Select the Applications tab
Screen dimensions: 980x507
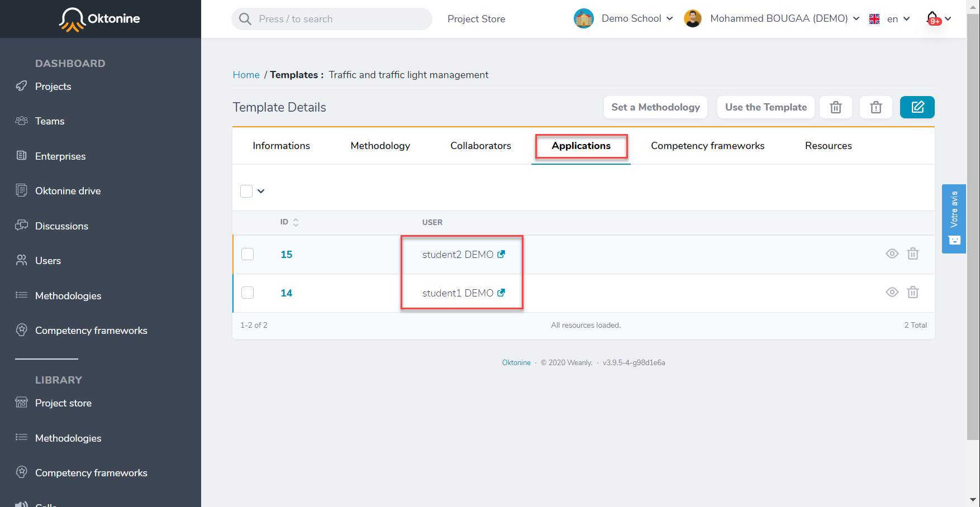581,146
